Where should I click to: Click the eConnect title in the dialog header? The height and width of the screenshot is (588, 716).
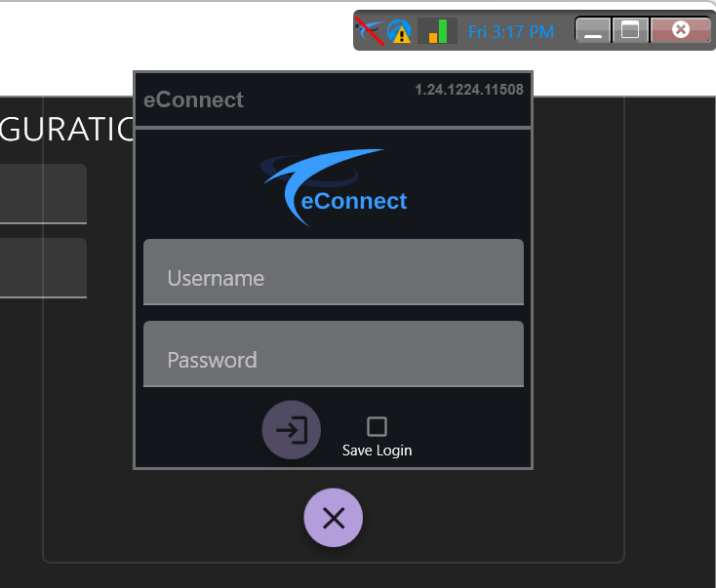pyautogui.click(x=193, y=99)
